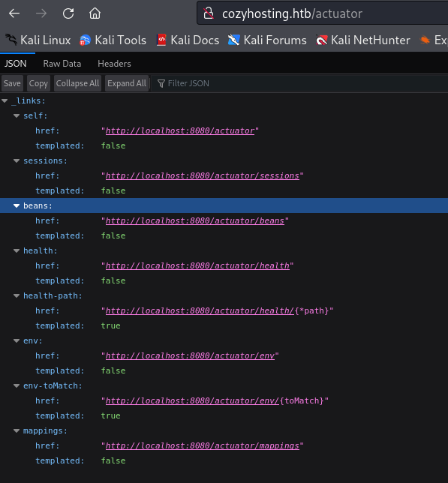Collapse the env node

point(17,340)
